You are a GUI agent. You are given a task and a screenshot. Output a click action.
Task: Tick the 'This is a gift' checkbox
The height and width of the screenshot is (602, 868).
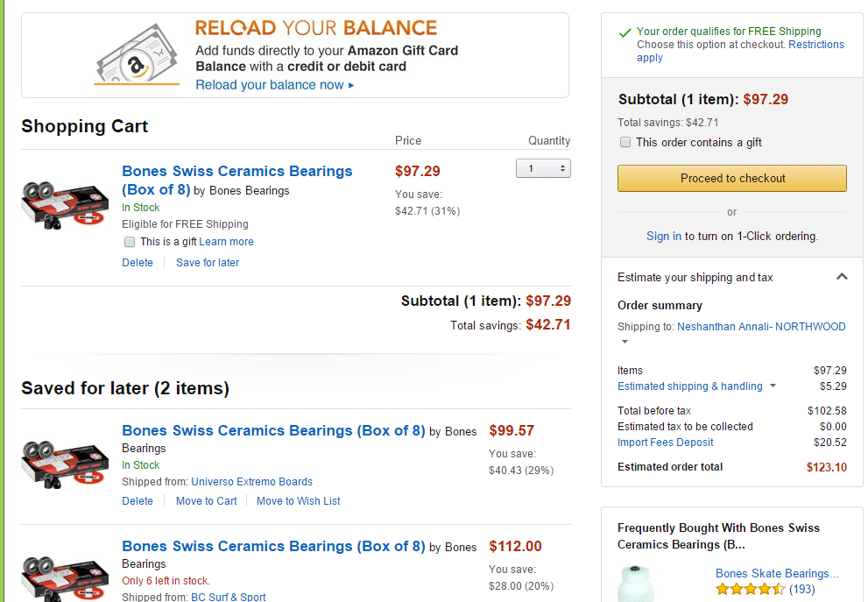[x=130, y=242]
